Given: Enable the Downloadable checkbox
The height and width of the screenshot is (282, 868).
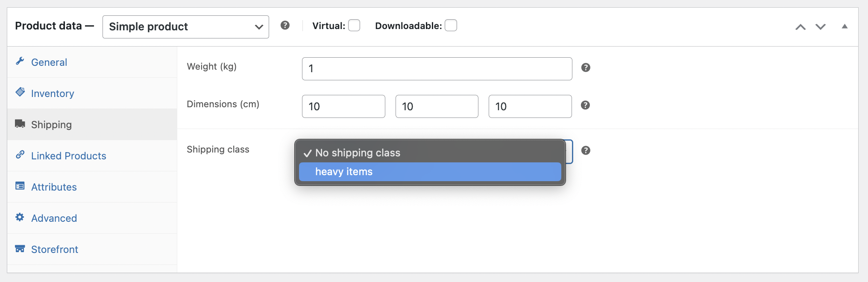Looking at the screenshot, I should point(451,25).
